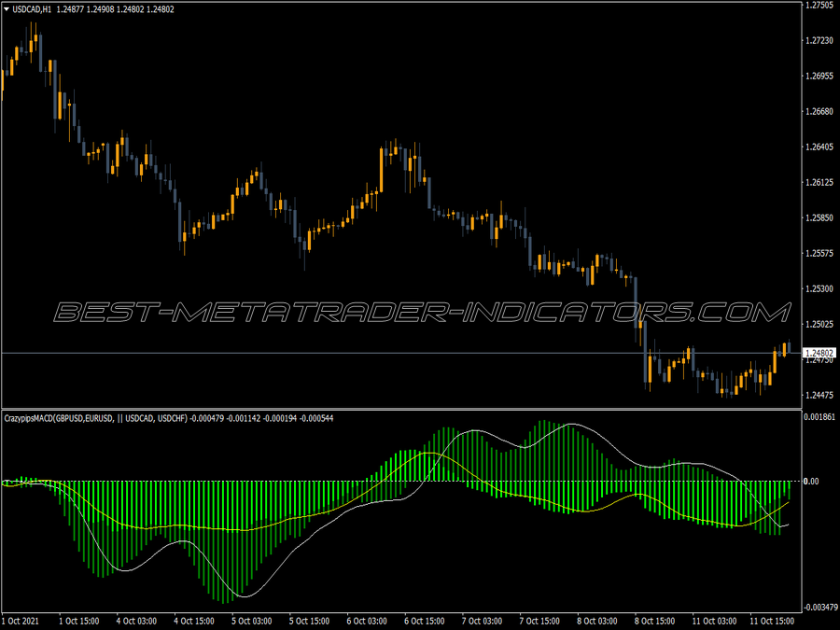Viewport: 840px width, 630px height.
Task: Click the 1 Oct 2021 time label
Action: tap(21, 621)
